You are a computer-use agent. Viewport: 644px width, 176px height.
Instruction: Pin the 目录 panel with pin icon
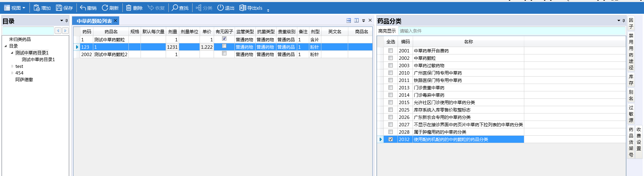(x=66, y=21)
